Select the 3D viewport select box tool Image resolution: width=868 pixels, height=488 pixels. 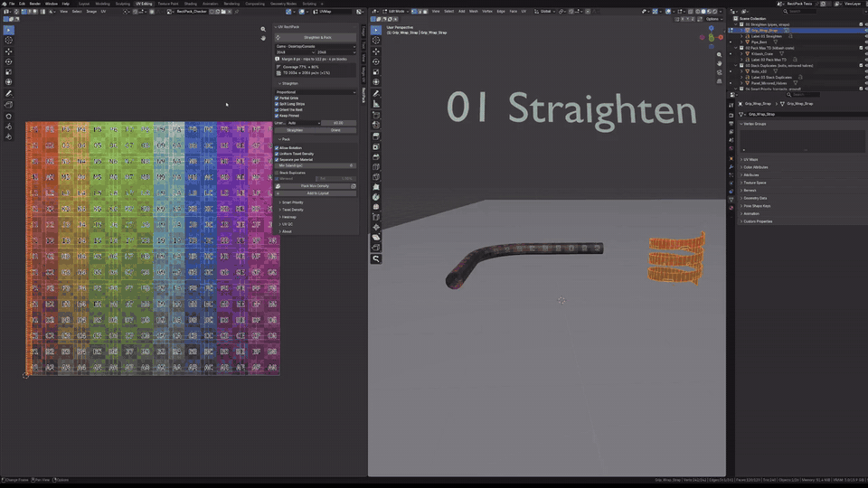376,30
